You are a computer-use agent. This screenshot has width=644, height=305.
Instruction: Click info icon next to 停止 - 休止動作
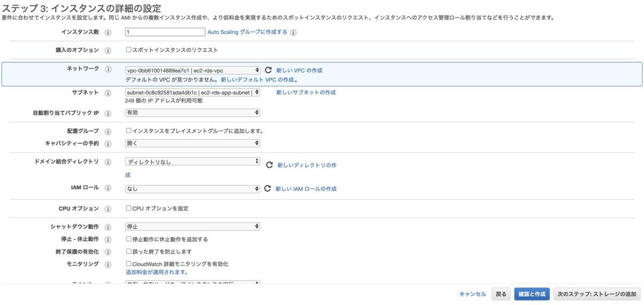pyautogui.click(x=108, y=239)
